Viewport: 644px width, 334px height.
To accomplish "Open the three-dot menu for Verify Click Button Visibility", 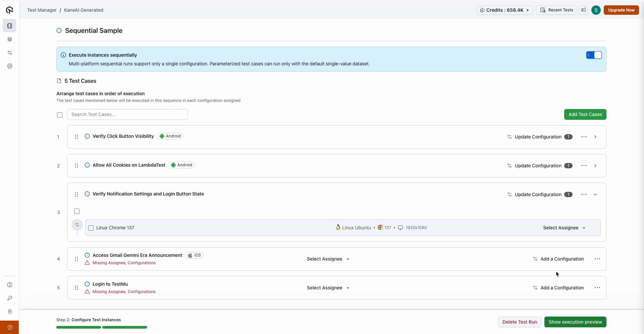I will point(584,136).
